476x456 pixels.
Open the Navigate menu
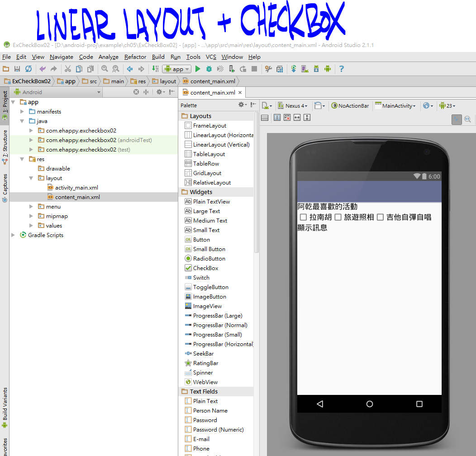coord(61,57)
